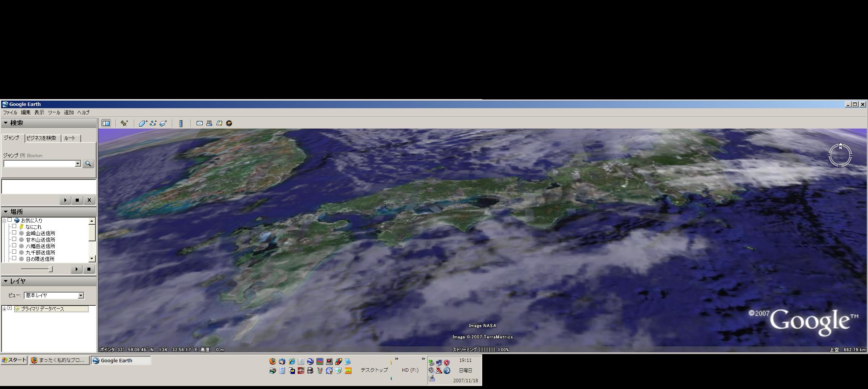Collapse the 場所 places panel
The height and width of the screenshot is (389, 868).
click(x=6, y=212)
